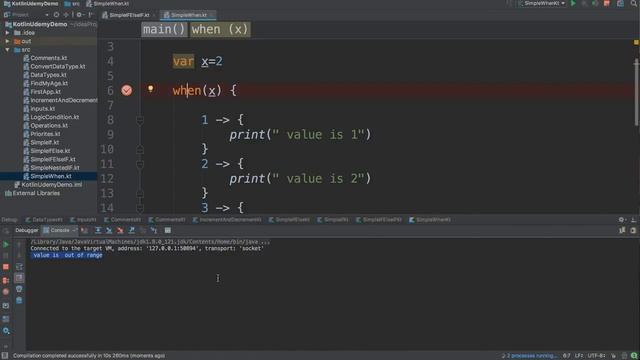Select SimpleWhen.kt editor tab
This screenshot has width=640, height=360.
(188, 15)
